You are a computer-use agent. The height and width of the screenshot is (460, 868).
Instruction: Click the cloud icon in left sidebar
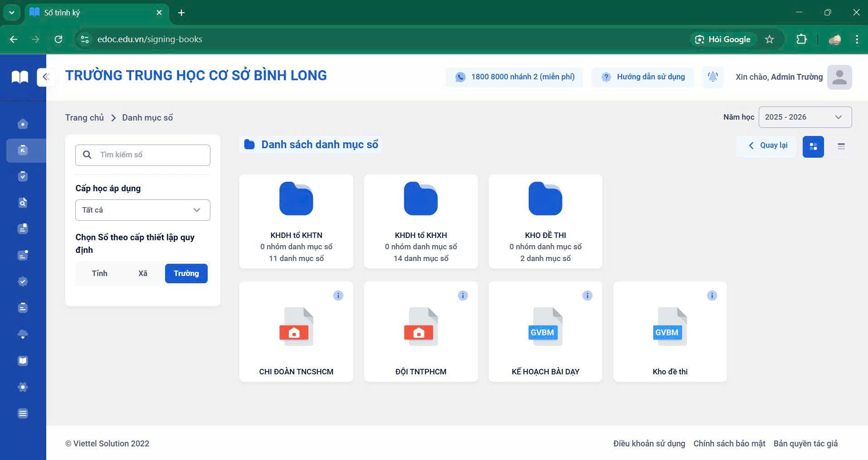pyautogui.click(x=23, y=334)
